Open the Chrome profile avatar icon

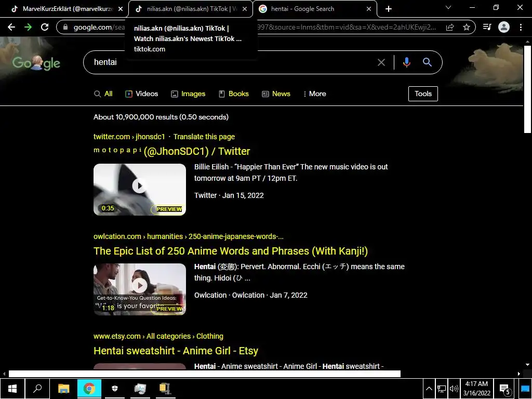pos(504,27)
